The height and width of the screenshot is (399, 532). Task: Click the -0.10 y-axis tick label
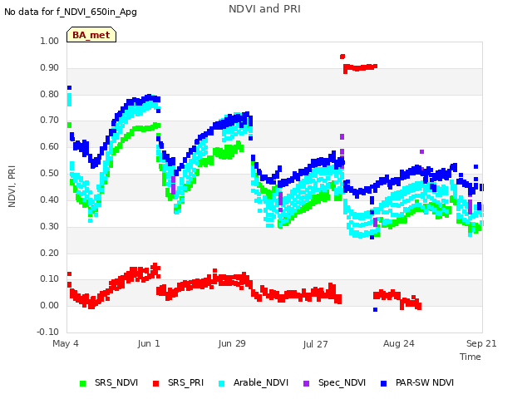pos(48,332)
